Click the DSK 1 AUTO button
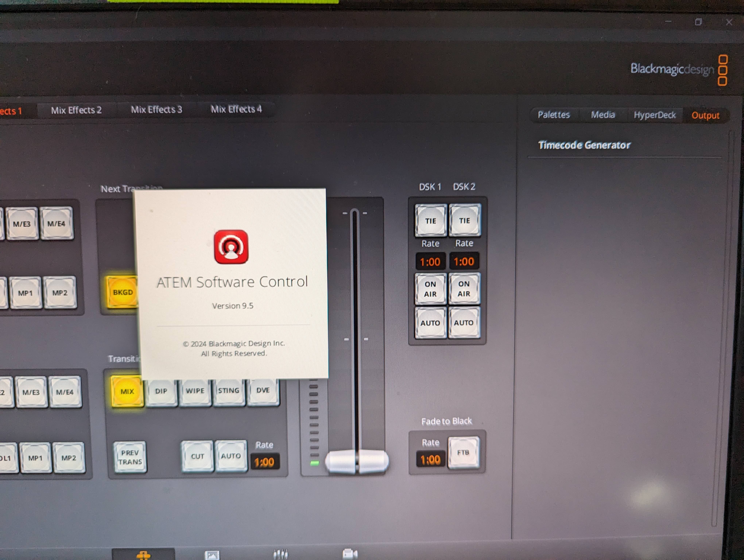 coord(430,323)
